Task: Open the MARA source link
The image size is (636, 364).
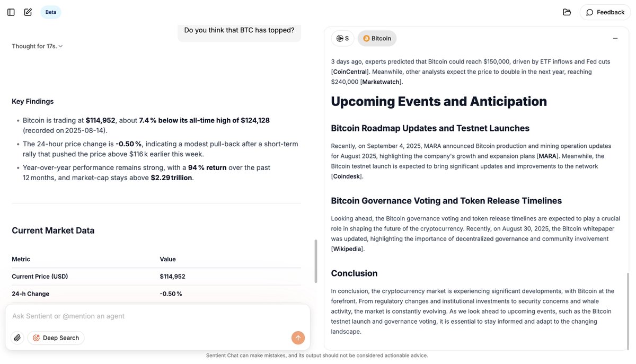Action: pyautogui.click(x=547, y=156)
